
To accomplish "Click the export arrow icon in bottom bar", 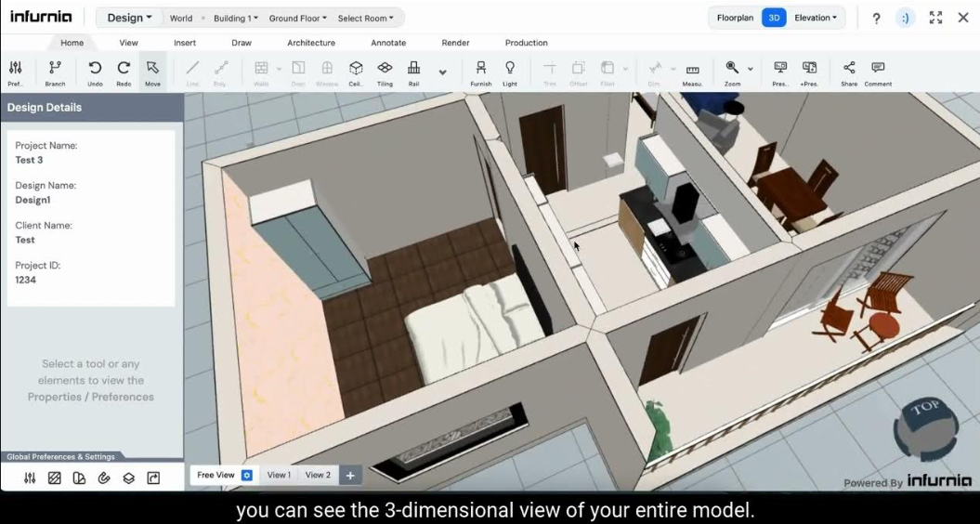I will click(x=153, y=478).
